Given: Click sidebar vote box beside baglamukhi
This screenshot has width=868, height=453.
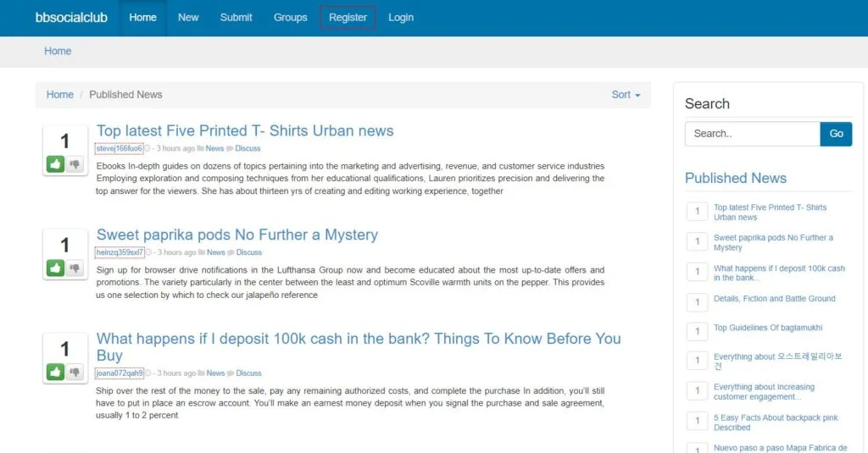Looking at the screenshot, I should point(697,331).
